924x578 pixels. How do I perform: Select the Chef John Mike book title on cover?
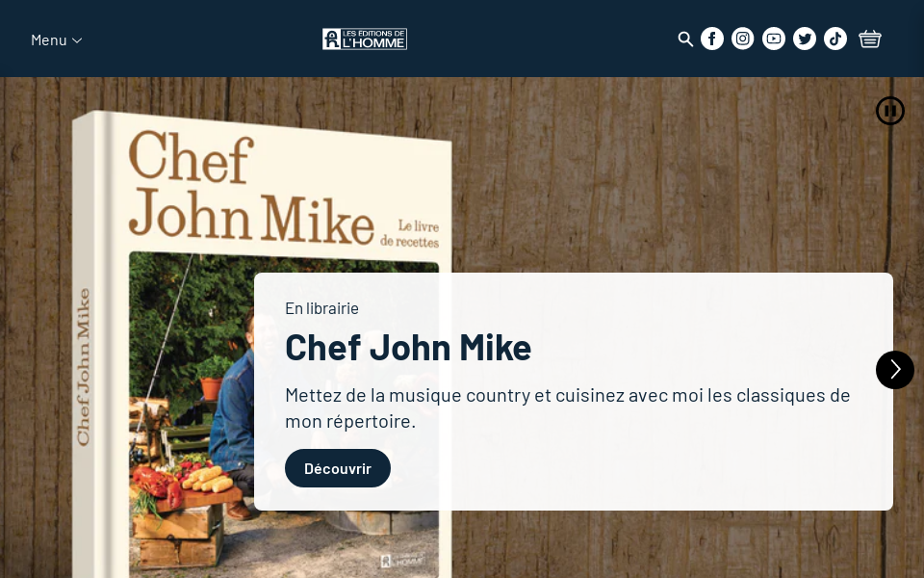coord(250,188)
